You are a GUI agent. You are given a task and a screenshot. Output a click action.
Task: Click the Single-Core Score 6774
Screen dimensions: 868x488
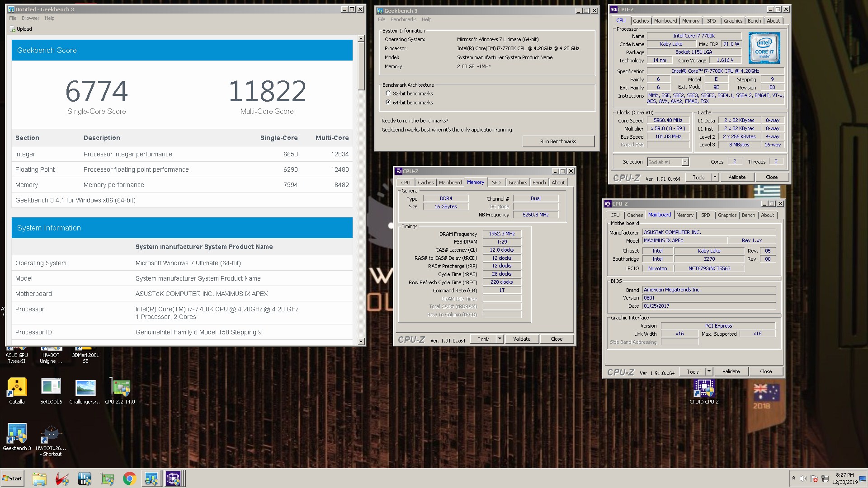(x=97, y=91)
